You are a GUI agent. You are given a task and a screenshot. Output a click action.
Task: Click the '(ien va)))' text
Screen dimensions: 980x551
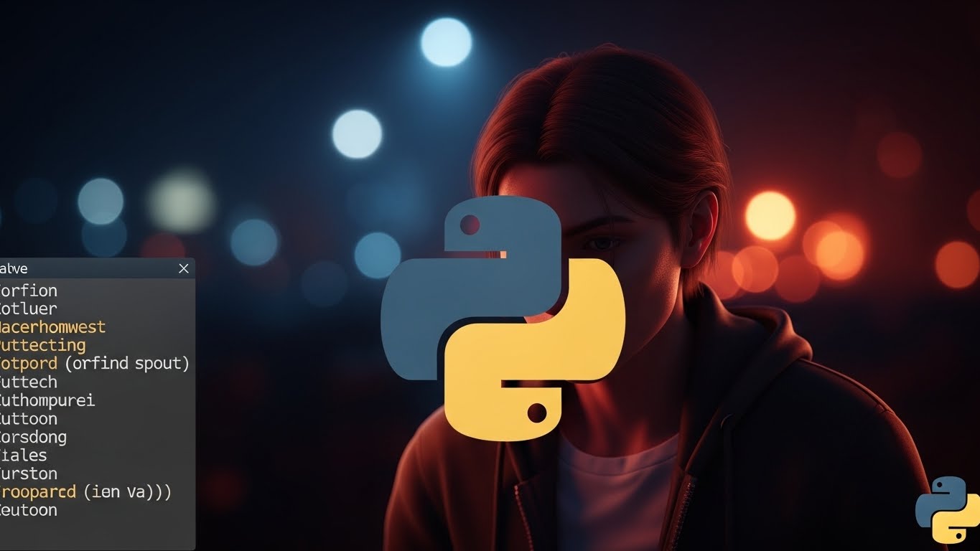127,492
